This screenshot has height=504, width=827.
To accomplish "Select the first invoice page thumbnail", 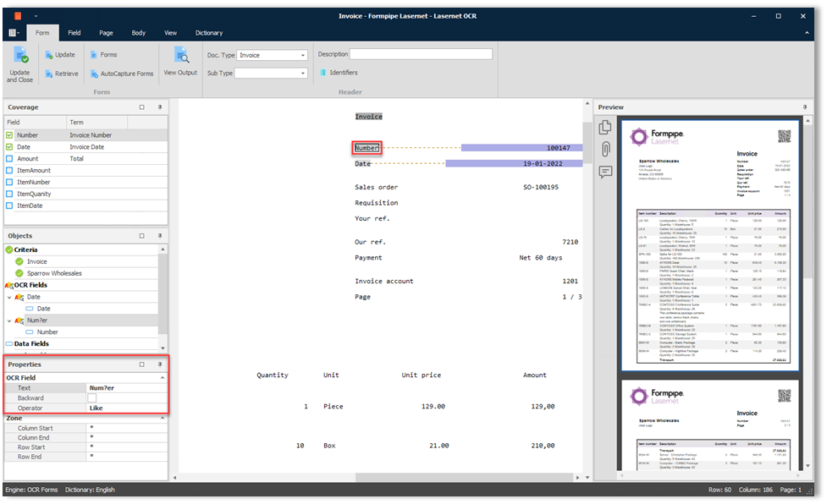I will pos(710,245).
